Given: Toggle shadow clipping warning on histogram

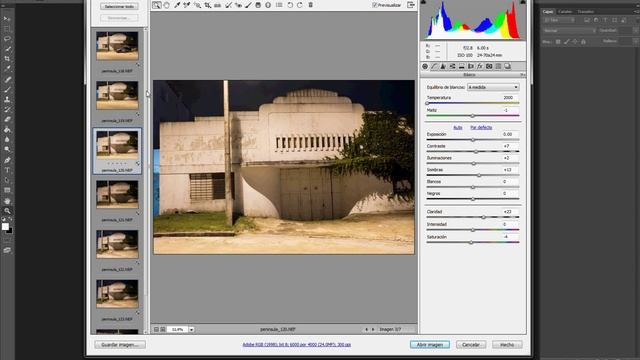Looking at the screenshot, I should [x=423, y=2].
